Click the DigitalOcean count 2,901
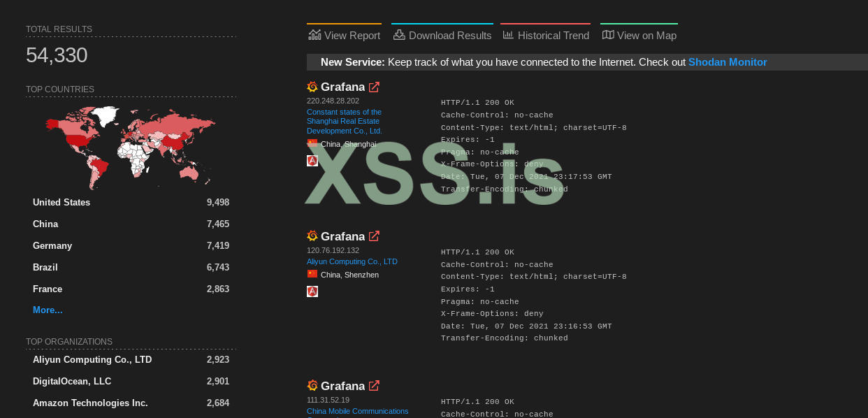868x418 pixels. click(218, 382)
